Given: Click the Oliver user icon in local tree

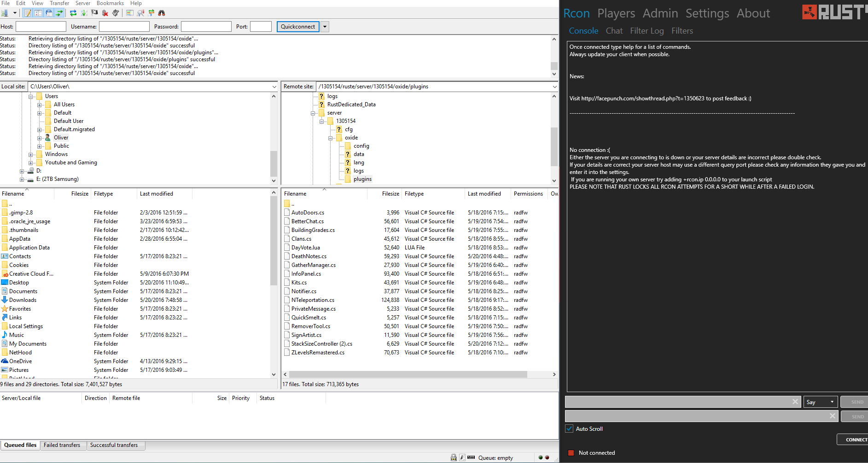Looking at the screenshot, I should coord(48,138).
